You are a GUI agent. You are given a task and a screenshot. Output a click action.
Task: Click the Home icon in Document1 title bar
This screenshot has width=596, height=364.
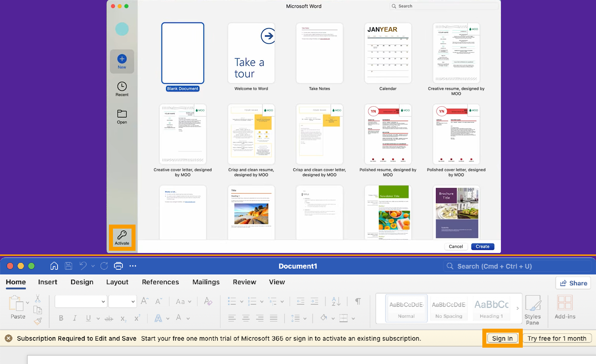54,266
